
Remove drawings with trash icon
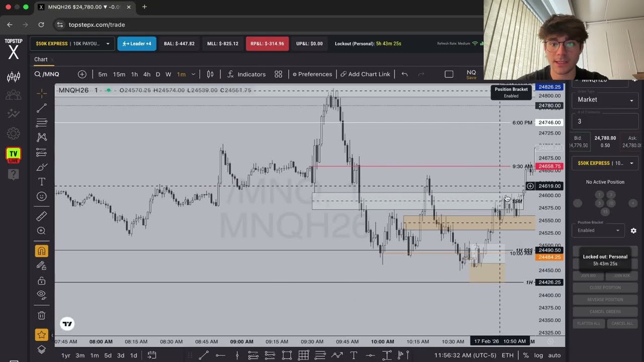click(x=42, y=316)
